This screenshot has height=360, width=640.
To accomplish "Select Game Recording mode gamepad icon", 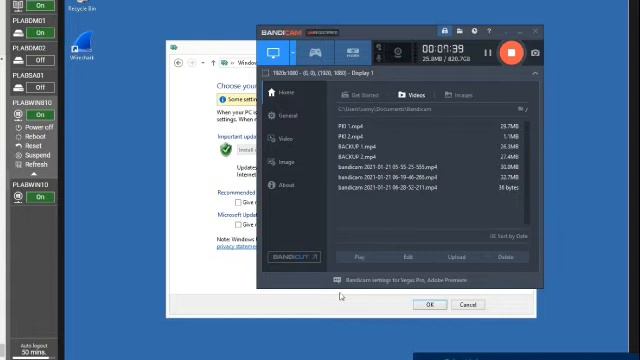I will tap(315, 53).
